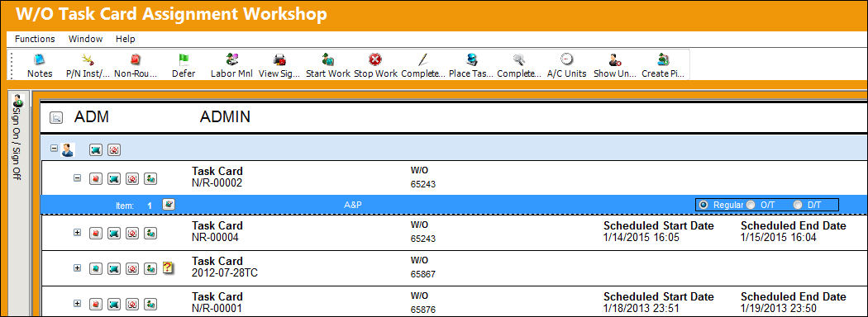Click the green person icon on 2012-07-28TC row
Viewport: 868px width, 317px height.
point(150,268)
